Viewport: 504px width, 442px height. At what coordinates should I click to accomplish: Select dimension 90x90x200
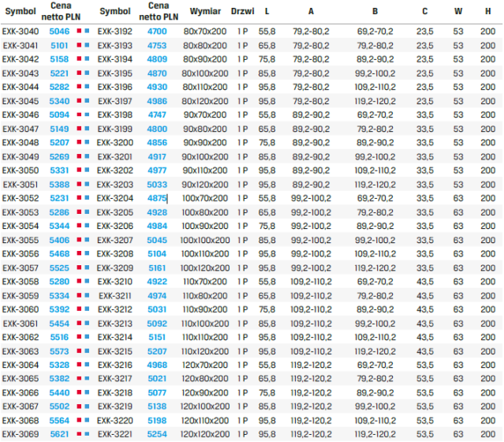(205, 143)
